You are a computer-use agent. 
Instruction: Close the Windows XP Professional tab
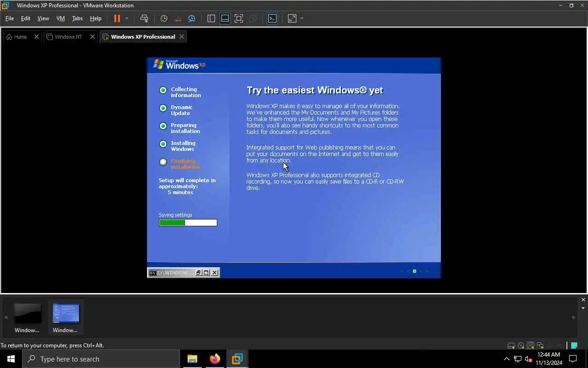181,37
